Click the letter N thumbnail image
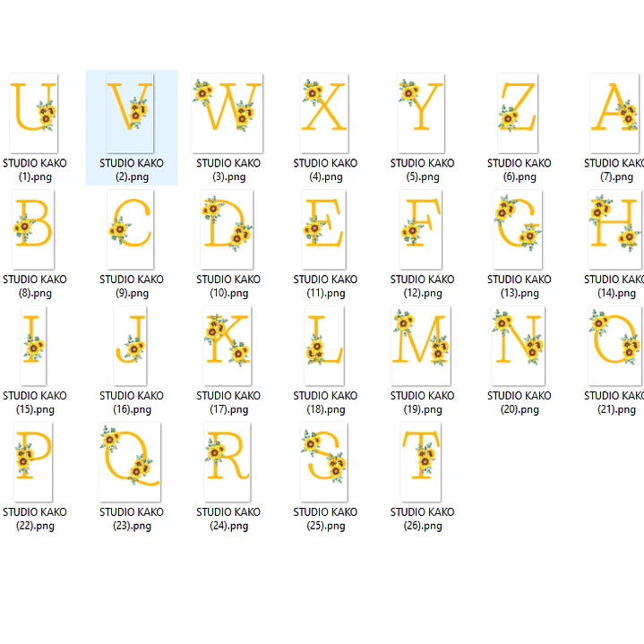644x644 pixels. tap(519, 346)
